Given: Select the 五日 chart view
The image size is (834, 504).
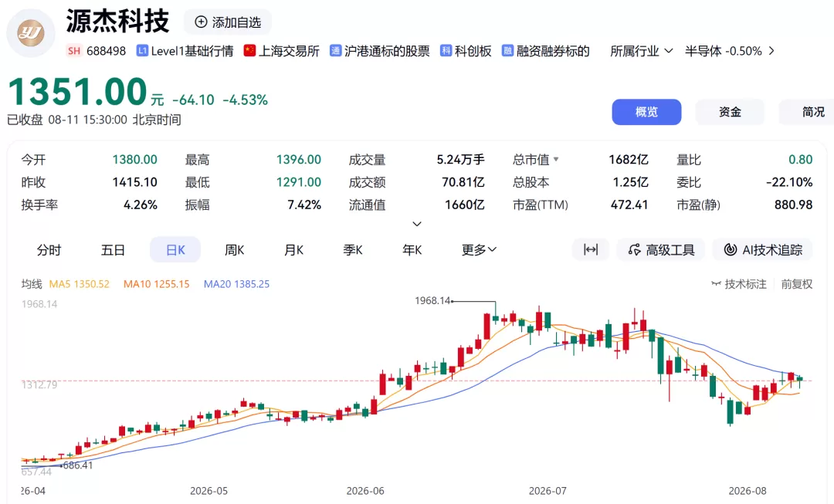Looking at the screenshot, I should click(113, 250).
